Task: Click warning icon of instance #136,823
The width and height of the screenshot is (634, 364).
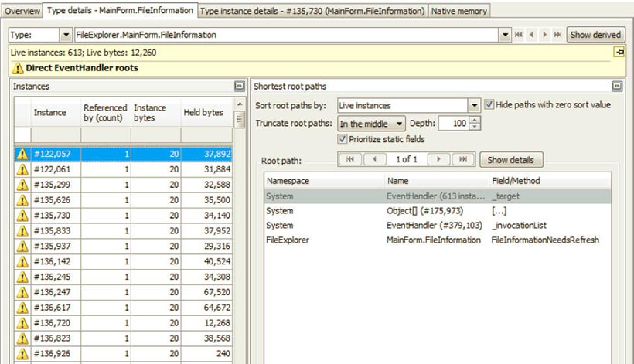Action: [22, 338]
